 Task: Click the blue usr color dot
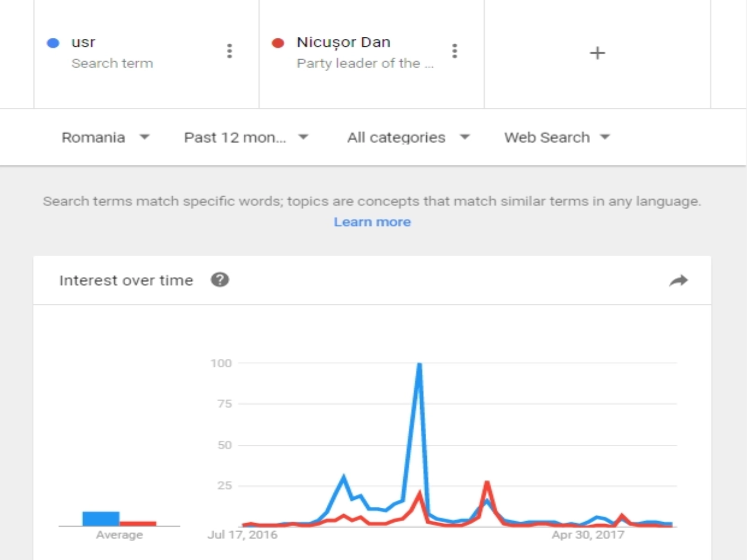53,43
